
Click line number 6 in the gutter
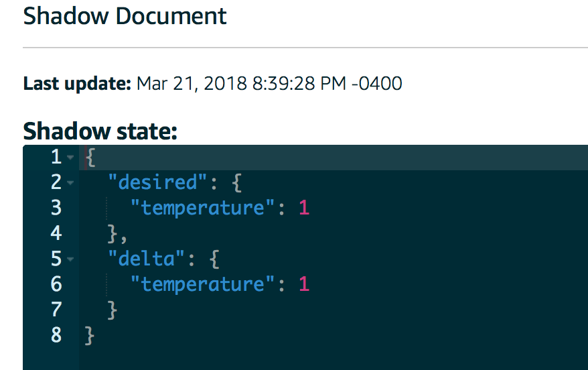(56, 284)
